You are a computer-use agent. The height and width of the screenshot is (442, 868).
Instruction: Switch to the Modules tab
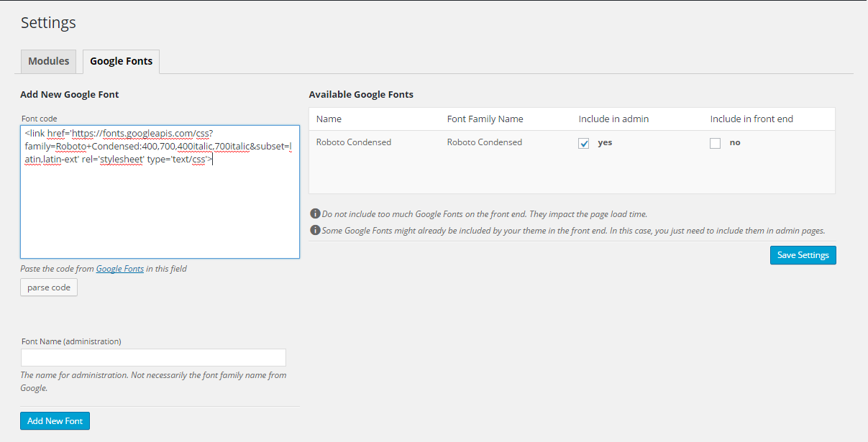49,61
